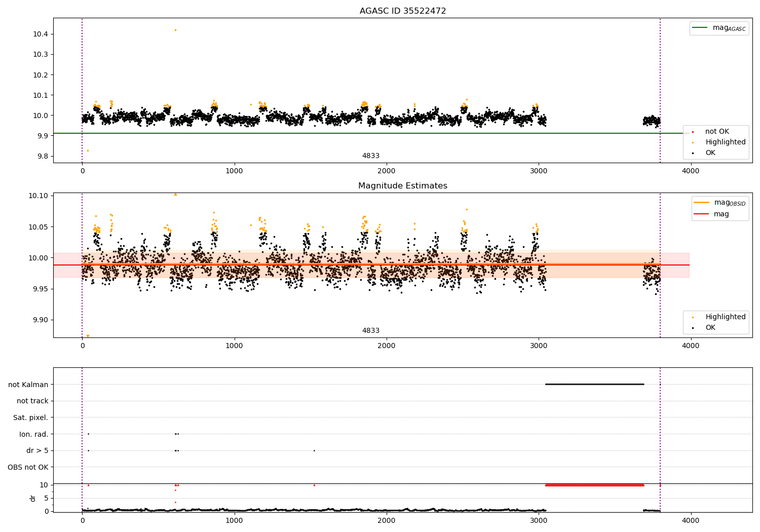Click the 10.2 y-axis tick label
760x532 pixels.
(41, 75)
